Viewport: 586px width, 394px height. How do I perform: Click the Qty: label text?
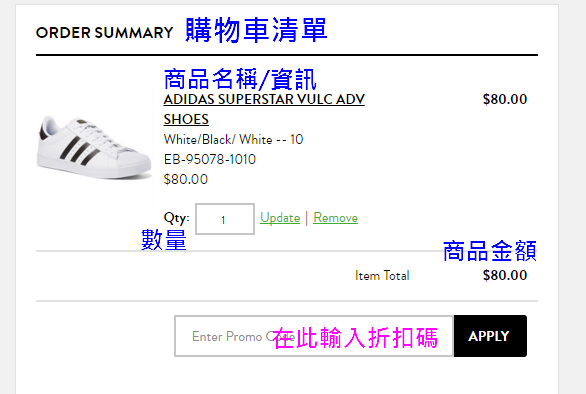(x=176, y=218)
